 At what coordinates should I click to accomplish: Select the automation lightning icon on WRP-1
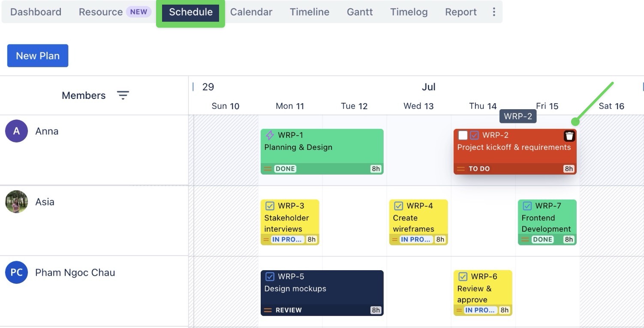click(269, 135)
